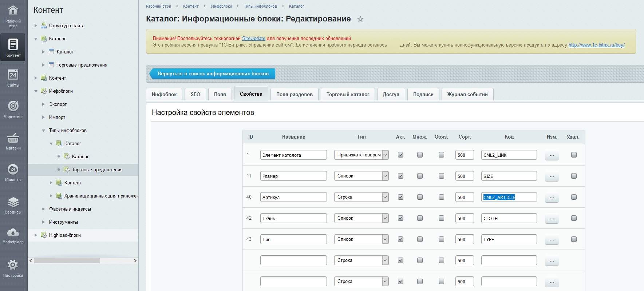The image size is (644, 291).
Task: Switch to the SEO tab
Action: [x=195, y=94]
